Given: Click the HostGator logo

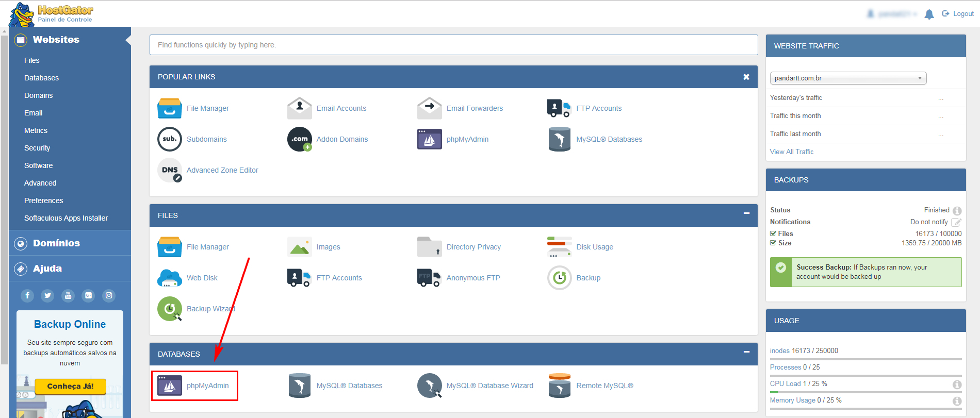Looking at the screenshot, I should (51, 14).
